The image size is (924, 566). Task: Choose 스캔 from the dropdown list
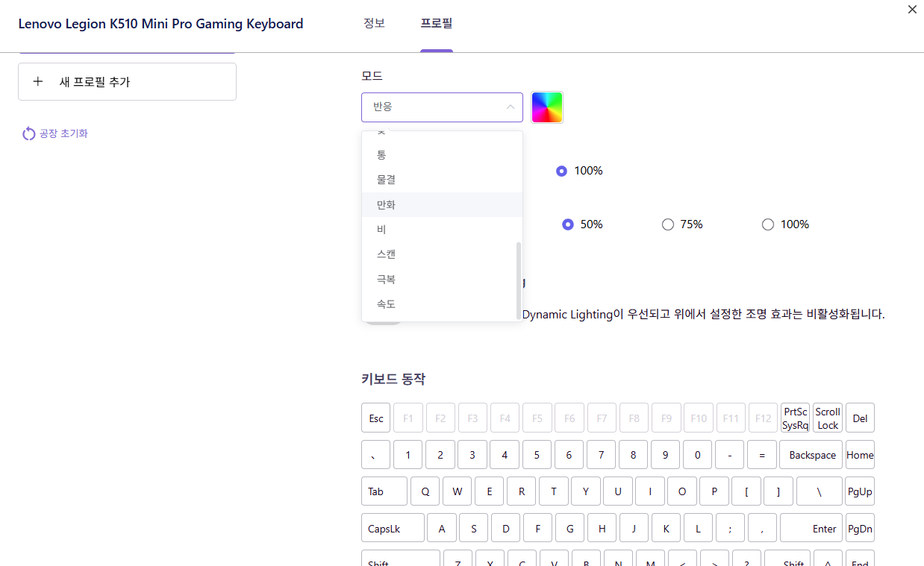tap(442, 254)
